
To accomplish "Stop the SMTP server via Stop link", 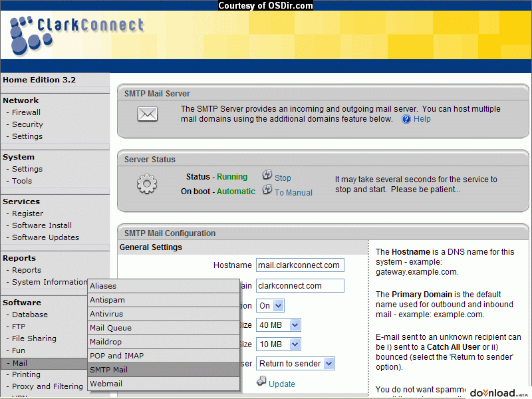I will 283,178.
